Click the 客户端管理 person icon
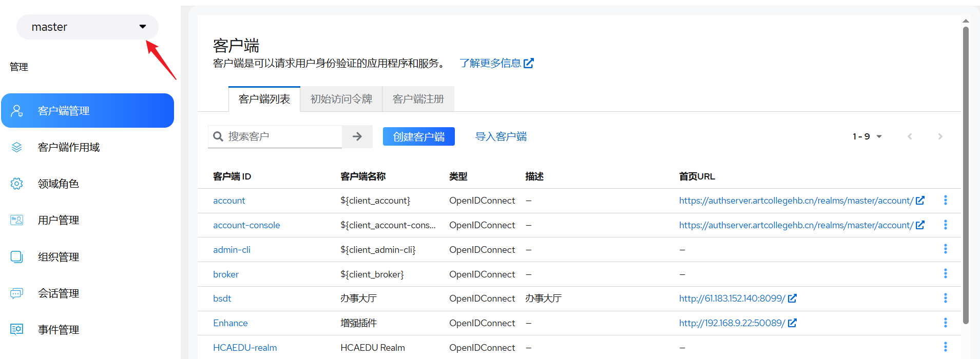Screen dimensions: 980x359 [x=17, y=111]
